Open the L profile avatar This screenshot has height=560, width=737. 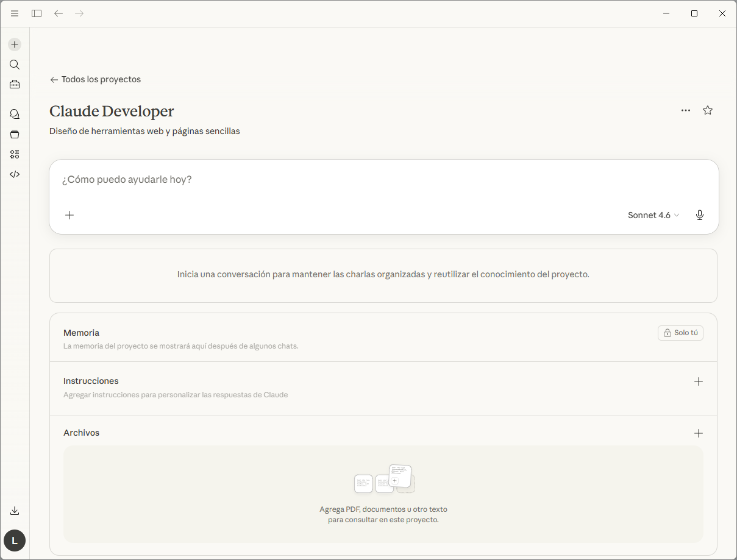click(14, 541)
